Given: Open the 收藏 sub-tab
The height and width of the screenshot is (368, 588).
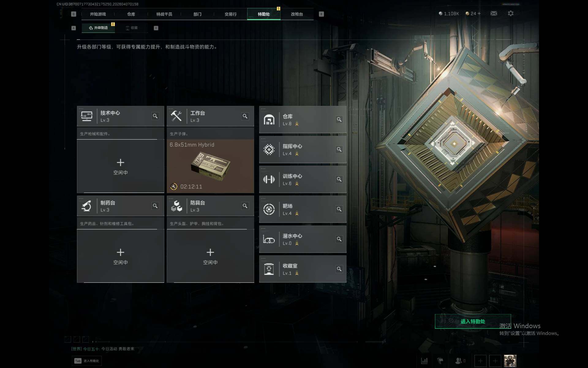Looking at the screenshot, I should pos(132,28).
